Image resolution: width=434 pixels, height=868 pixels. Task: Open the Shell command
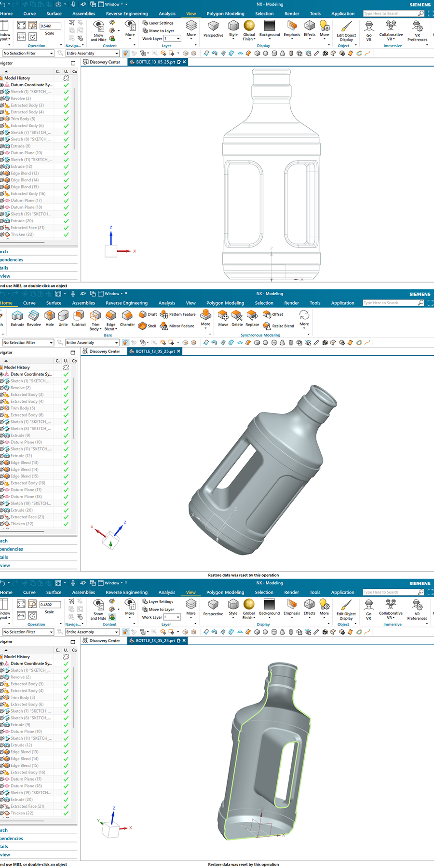point(148,326)
